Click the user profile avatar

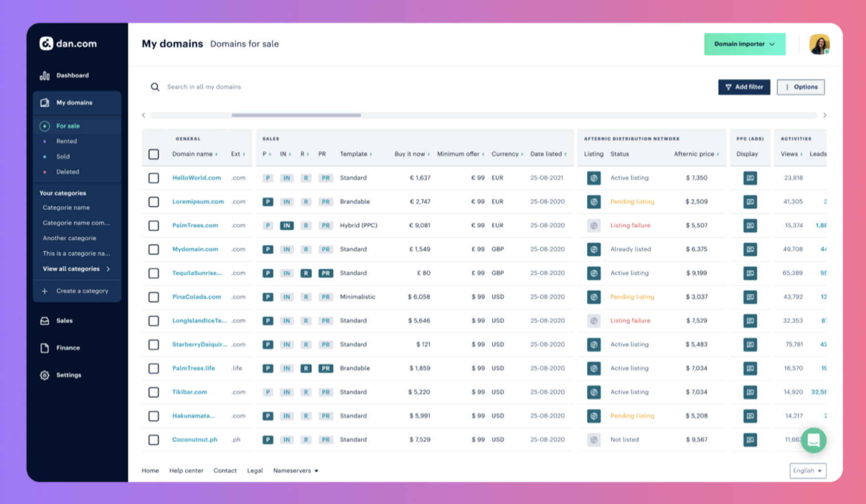click(819, 44)
